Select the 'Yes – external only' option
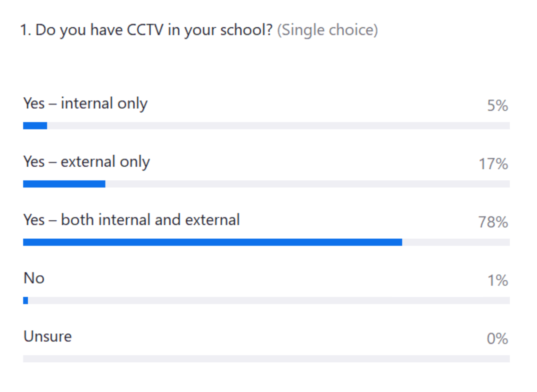This screenshot has height=392, width=537. (87, 162)
